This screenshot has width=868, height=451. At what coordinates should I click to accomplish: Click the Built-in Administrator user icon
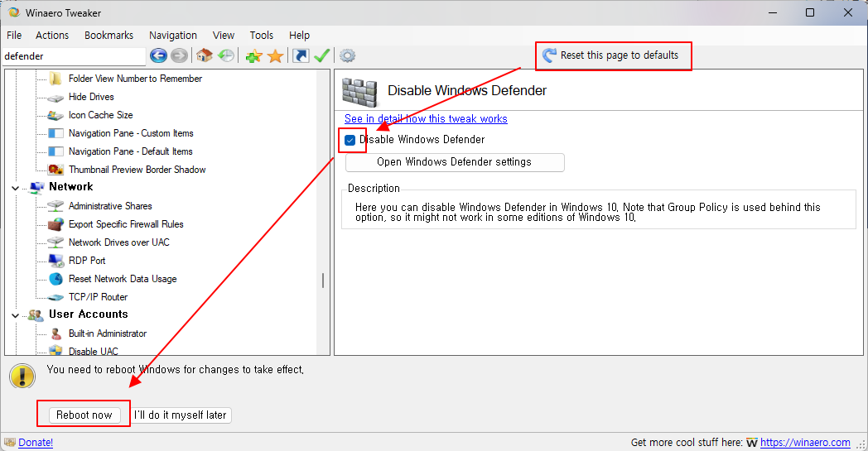pyautogui.click(x=56, y=333)
